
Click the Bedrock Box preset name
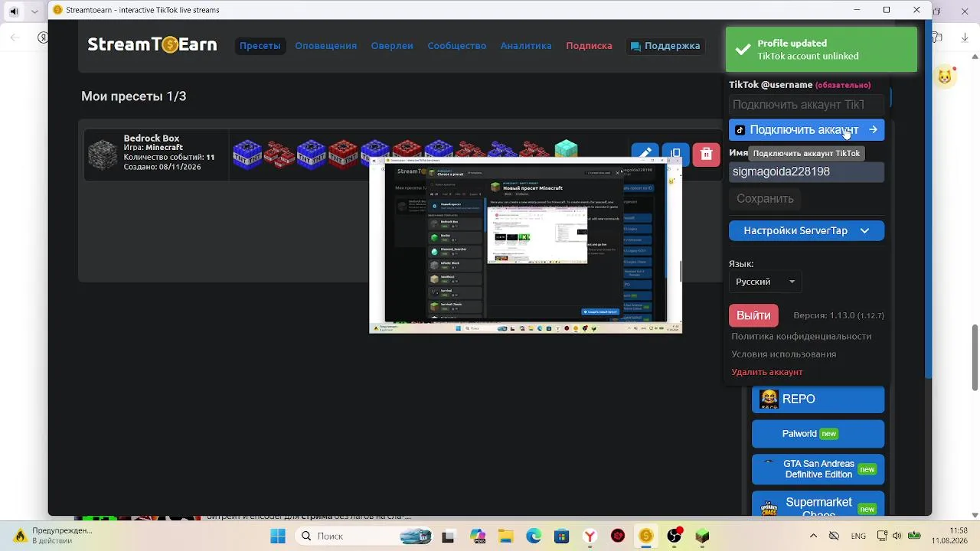(152, 139)
